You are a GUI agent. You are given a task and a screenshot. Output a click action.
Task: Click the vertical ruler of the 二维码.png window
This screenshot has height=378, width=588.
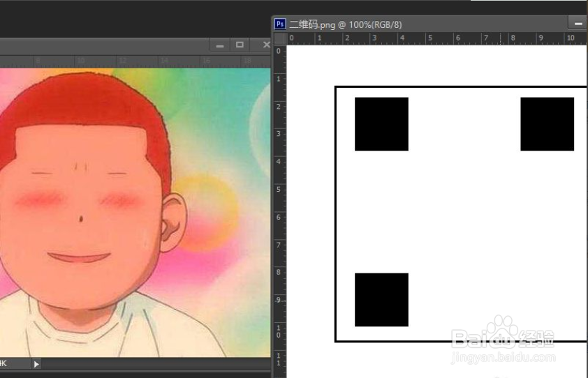pyautogui.click(x=280, y=211)
